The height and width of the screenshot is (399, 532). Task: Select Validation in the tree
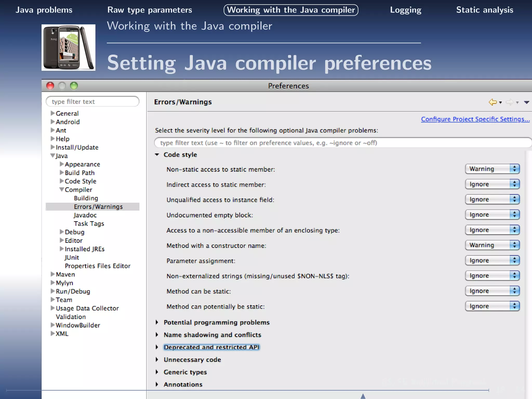71,317
